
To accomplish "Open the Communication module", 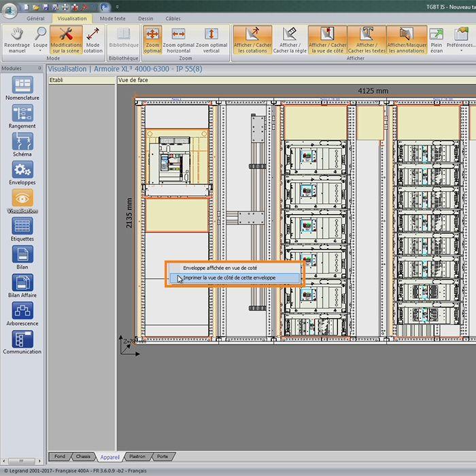I will [22, 342].
